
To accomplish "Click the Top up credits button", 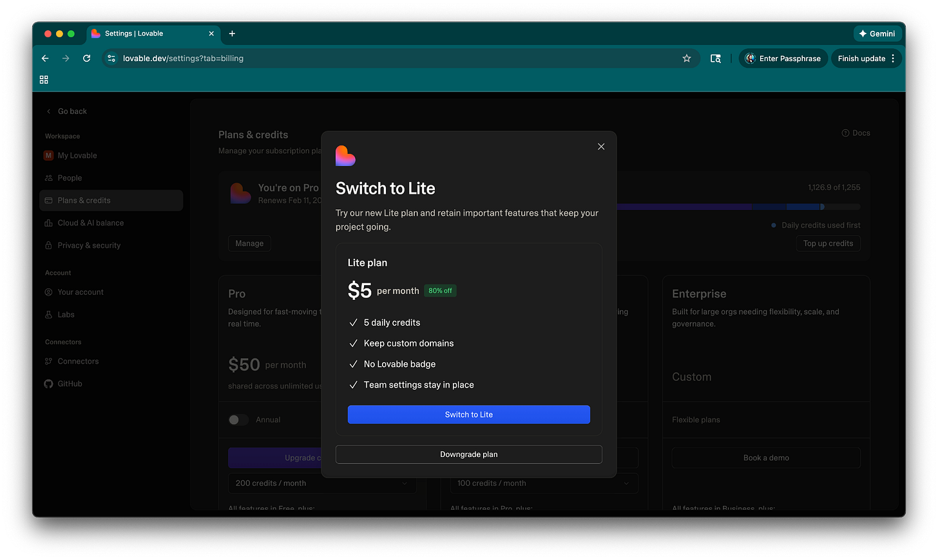I will point(828,244).
